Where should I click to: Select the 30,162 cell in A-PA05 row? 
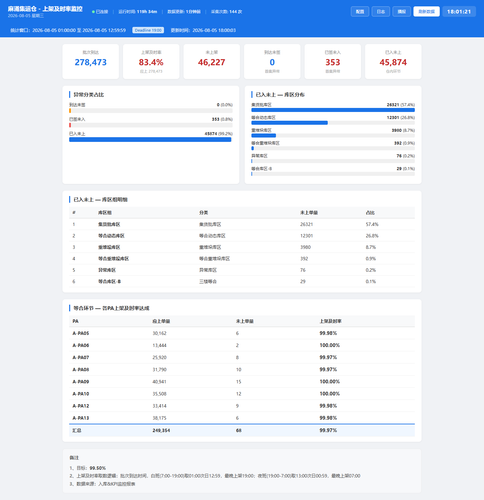pyautogui.click(x=159, y=333)
